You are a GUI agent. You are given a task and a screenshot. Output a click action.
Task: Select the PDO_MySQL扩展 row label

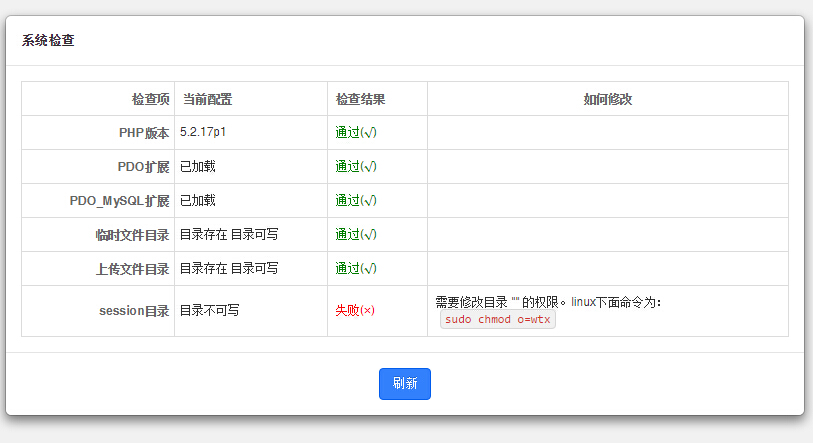pos(120,201)
